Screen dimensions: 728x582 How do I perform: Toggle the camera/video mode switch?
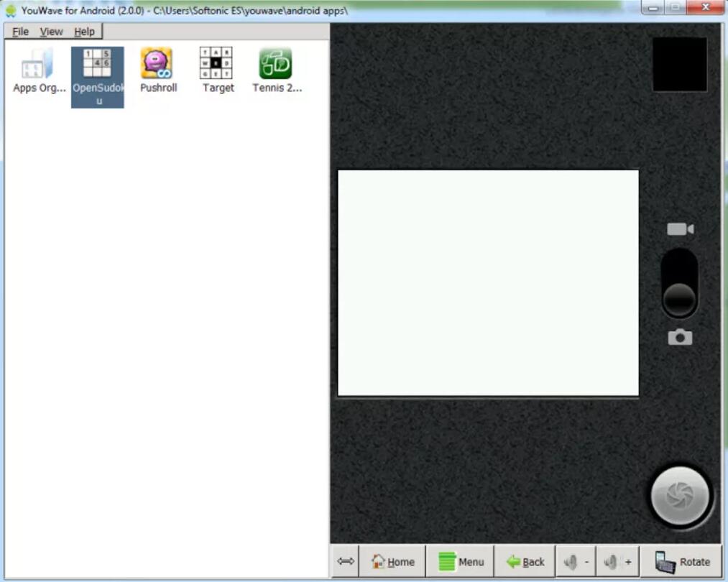[x=680, y=284]
